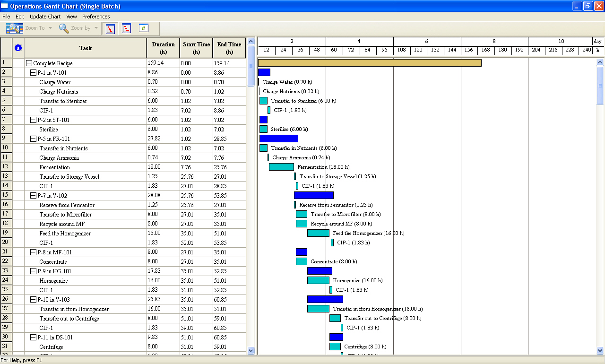This screenshot has height=364, width=605.
Task: Click the Operations Gantt Chart title bar icon
Action: [x=5, y=6]
